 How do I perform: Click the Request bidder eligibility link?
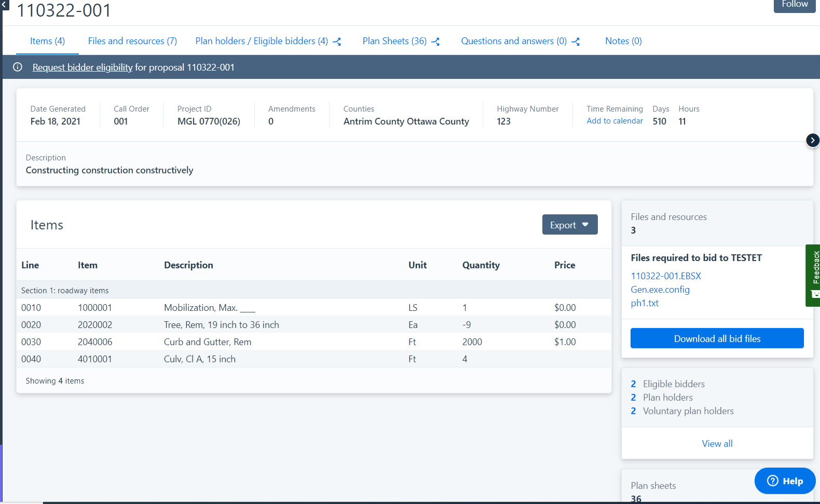(x=83, y=67)
